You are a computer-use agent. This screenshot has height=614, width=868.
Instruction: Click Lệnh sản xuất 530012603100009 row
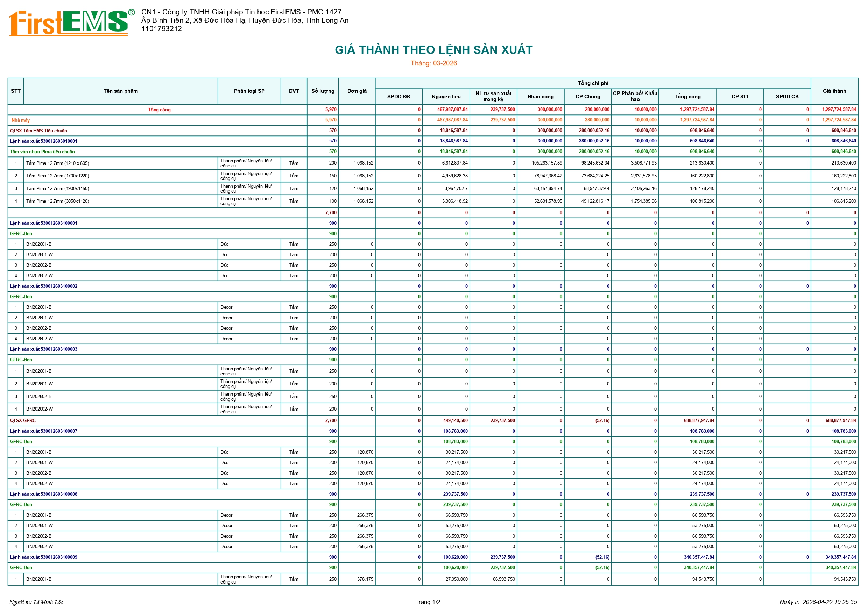433,557
